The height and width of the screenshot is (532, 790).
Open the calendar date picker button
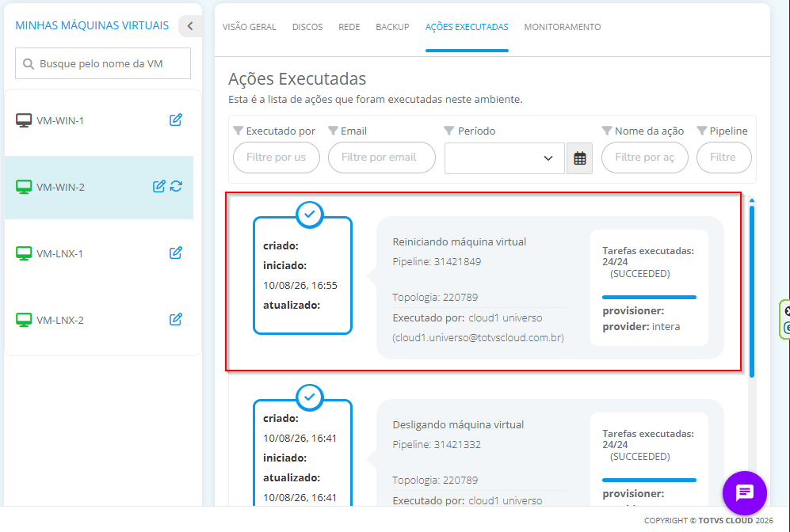pyautogui.click(x=579, y=158)
